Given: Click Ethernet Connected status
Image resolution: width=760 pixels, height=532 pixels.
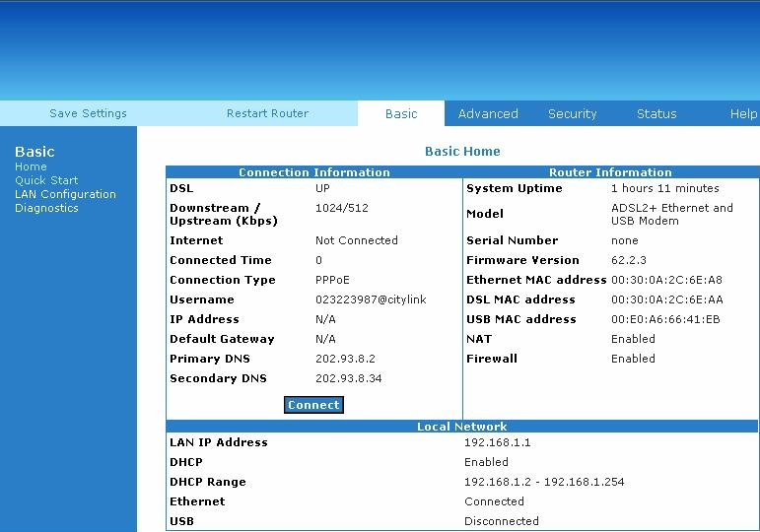Looking at the screenshot, I should tap(494, 501).
